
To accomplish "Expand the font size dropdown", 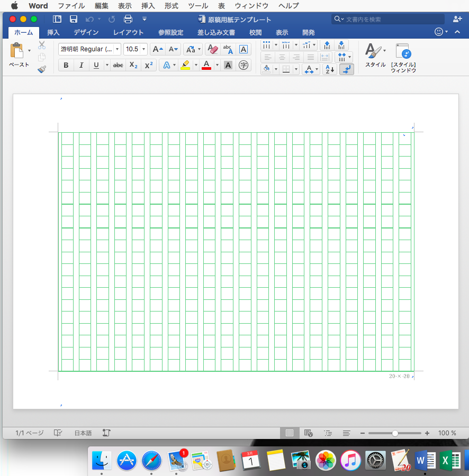I will (143, 49).
